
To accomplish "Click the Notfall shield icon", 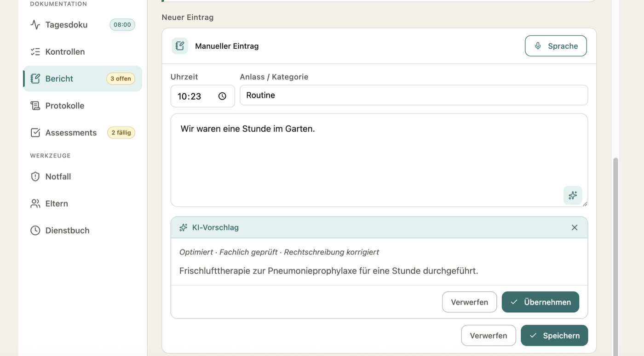I will click(x=35, y=176).
